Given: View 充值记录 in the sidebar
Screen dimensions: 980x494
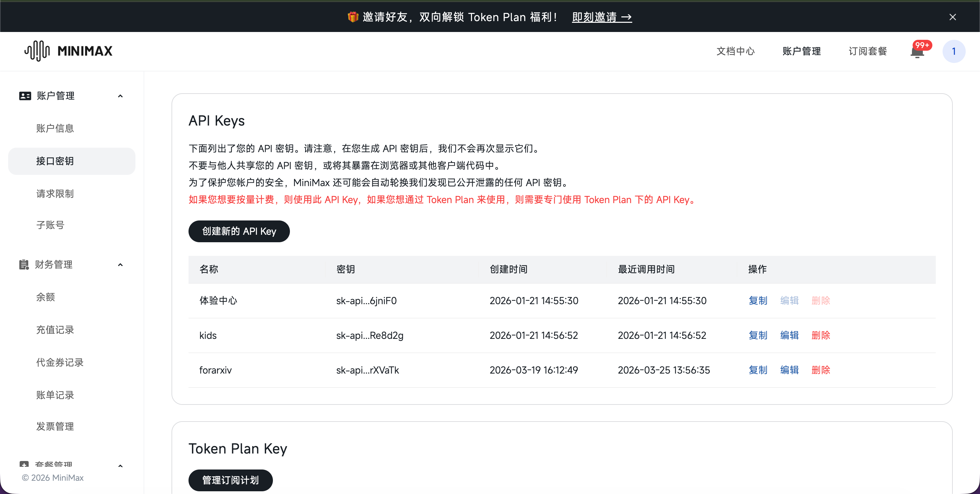Looking at the screenshot, I should pos(55,330).
